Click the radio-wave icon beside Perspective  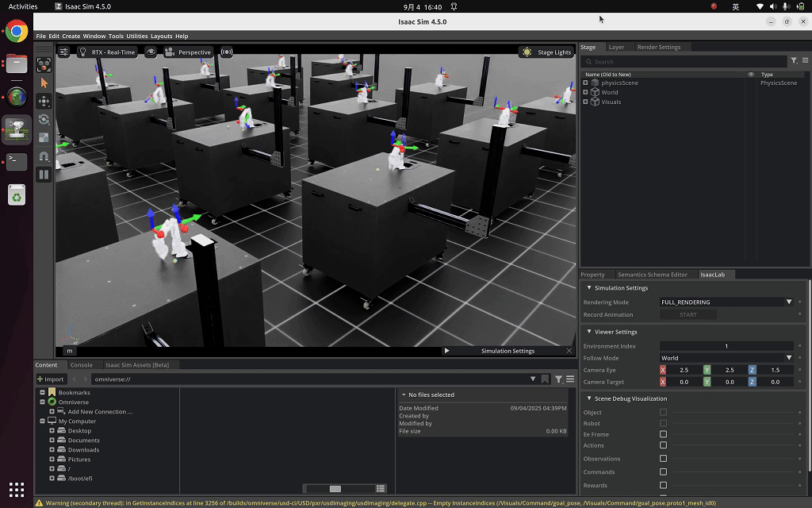coord(226,52)
